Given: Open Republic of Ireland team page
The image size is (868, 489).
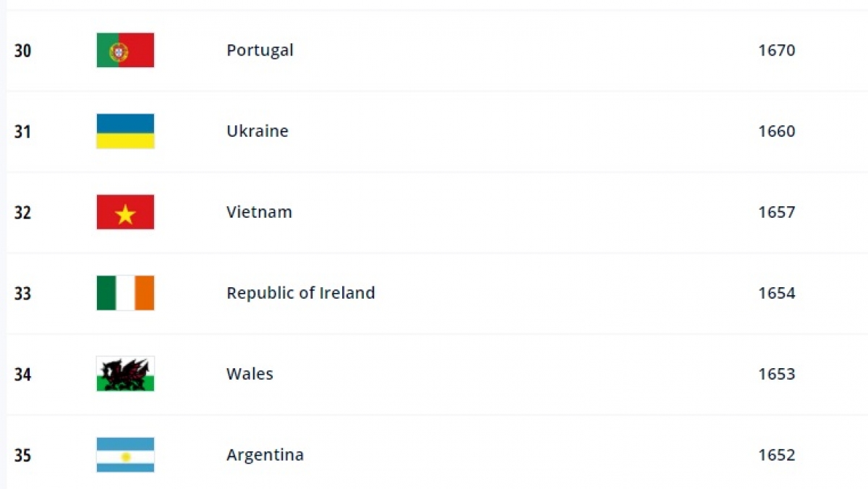Looking at the screenshot, I should point(300,294).
